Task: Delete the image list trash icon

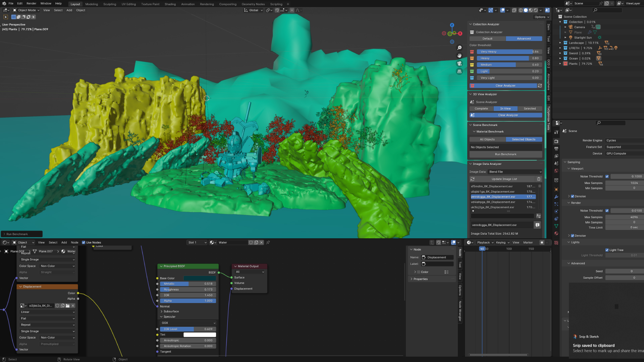Action: (x=539, y=179)
